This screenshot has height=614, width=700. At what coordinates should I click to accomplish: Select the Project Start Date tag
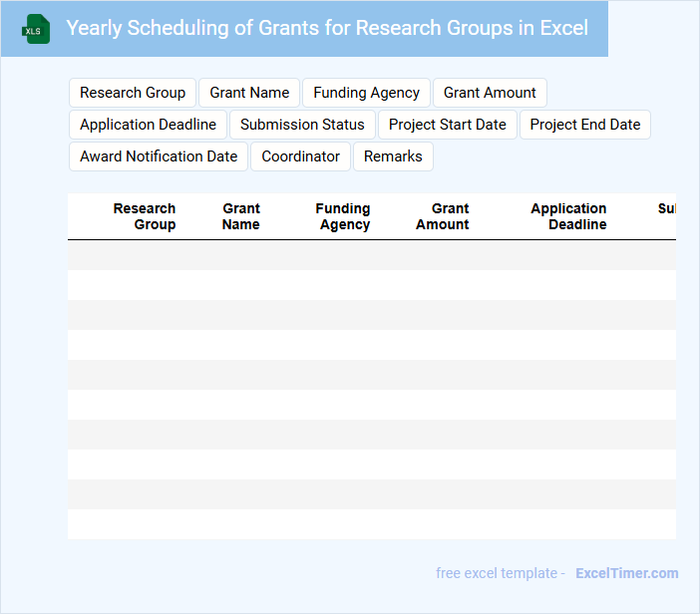448,125
